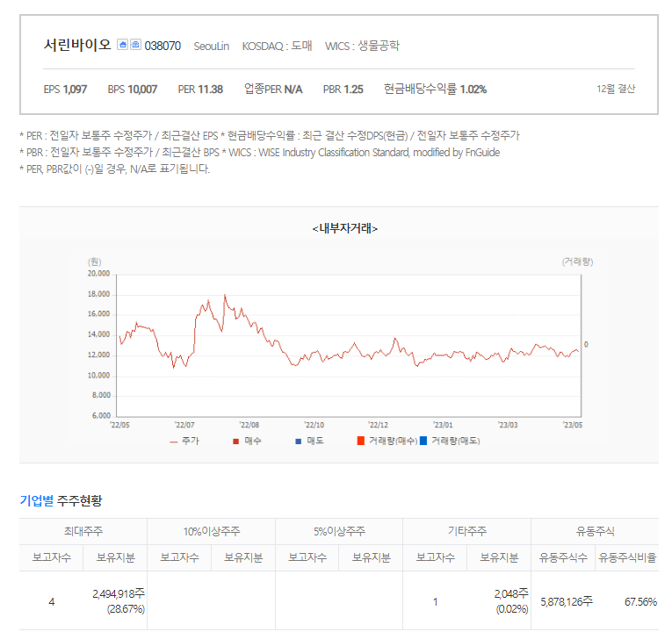
Task: Click the telephone icon beside 서린바이오
Action: coord(135,45)
